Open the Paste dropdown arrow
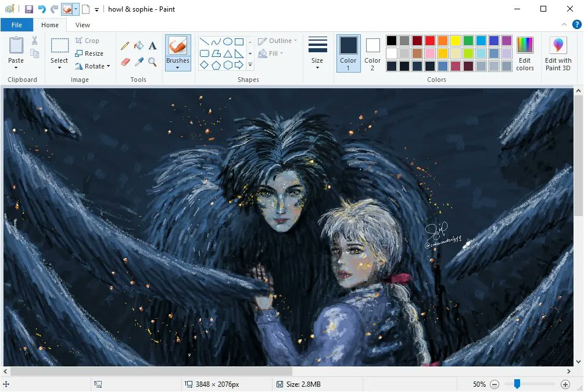 click(16, 68)
